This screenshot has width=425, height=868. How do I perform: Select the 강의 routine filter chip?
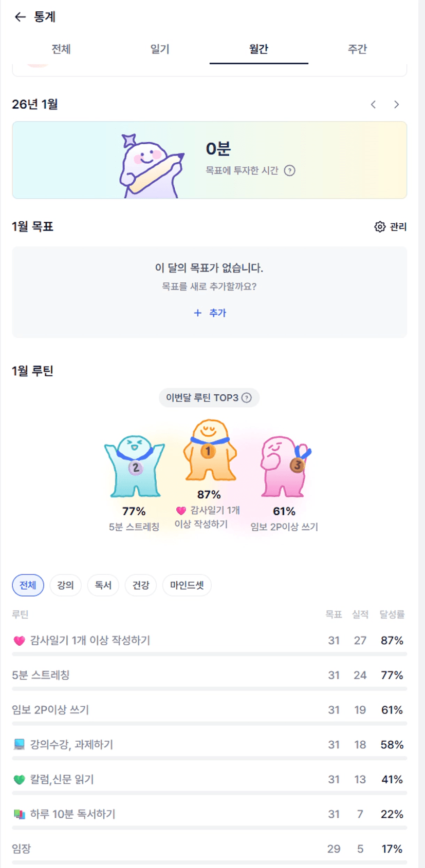65,585
